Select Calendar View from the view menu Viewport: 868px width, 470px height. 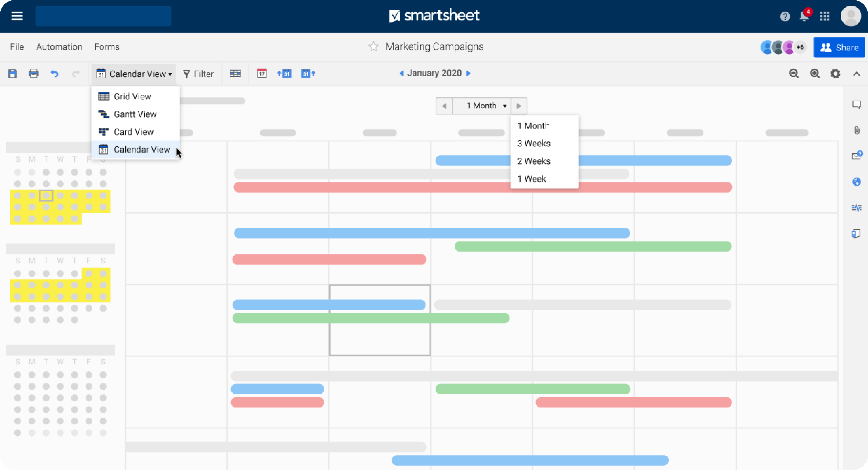tap(136, 149)
